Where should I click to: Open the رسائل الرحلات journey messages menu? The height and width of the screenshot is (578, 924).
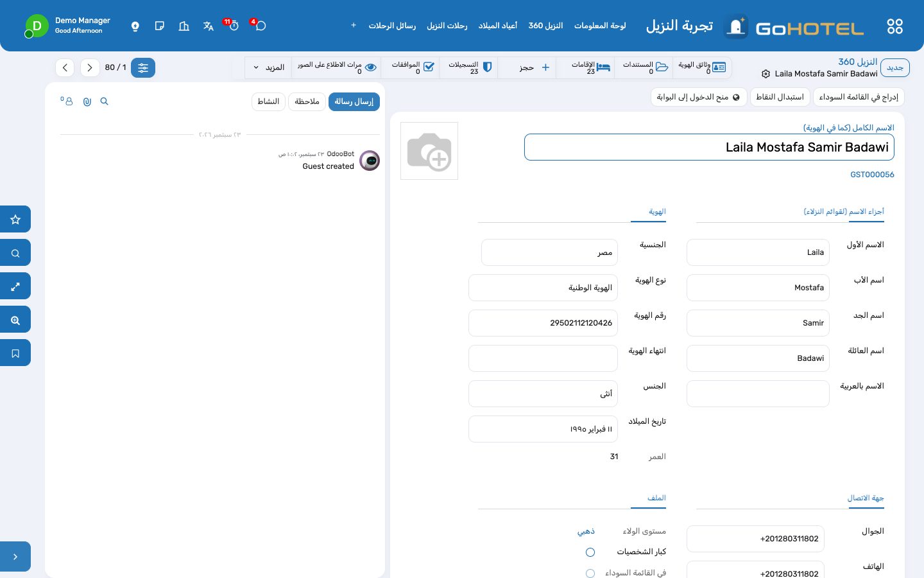[392, 26]
